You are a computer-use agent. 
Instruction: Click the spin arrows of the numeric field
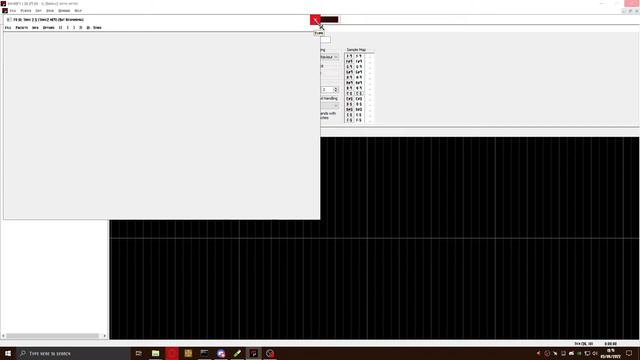click(336, 89)
